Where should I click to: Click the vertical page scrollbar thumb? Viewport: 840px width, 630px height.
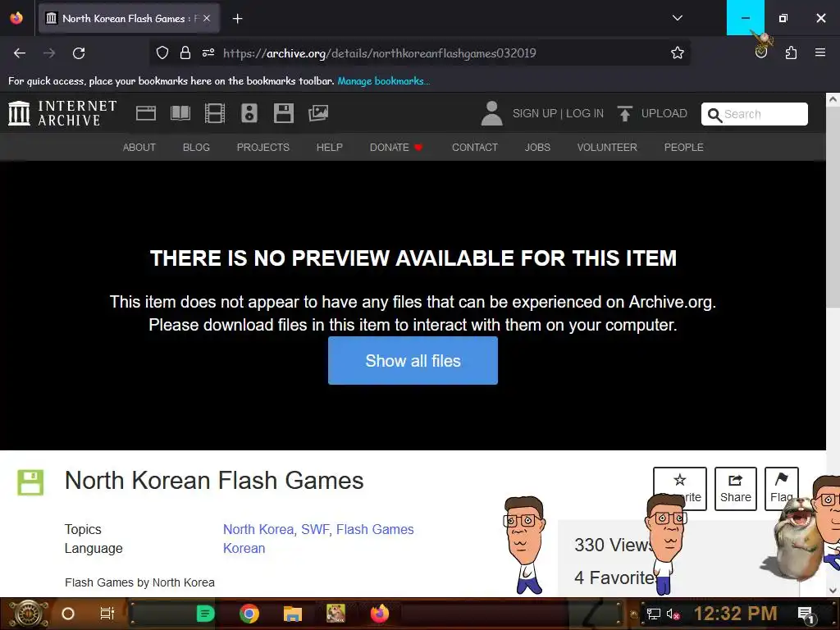(x=833, y=208)
